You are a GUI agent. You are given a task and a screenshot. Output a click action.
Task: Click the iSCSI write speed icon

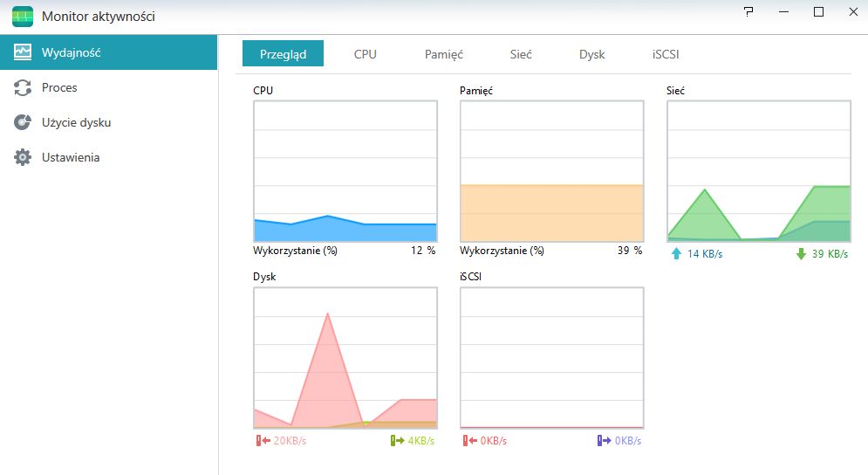click(604, 441)
